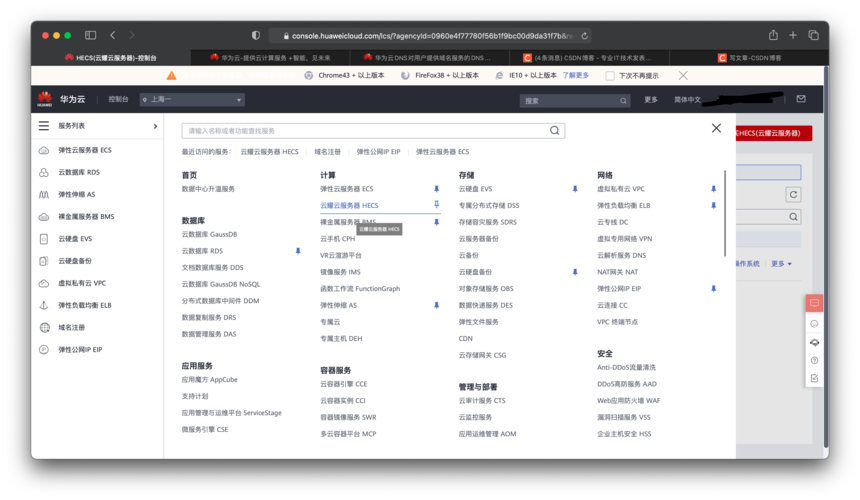Click the search magnifier in top header search box

[623, 101]
